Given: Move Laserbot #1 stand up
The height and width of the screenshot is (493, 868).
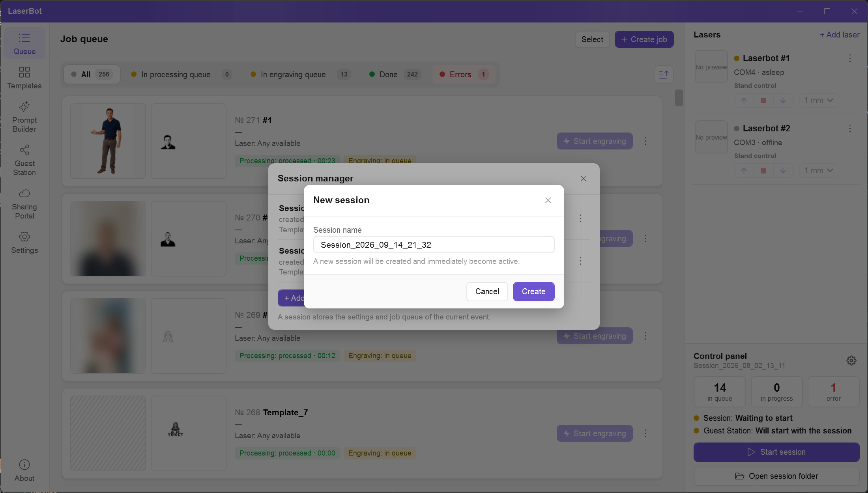Looking at the screenshot, I should pos(744,101).
